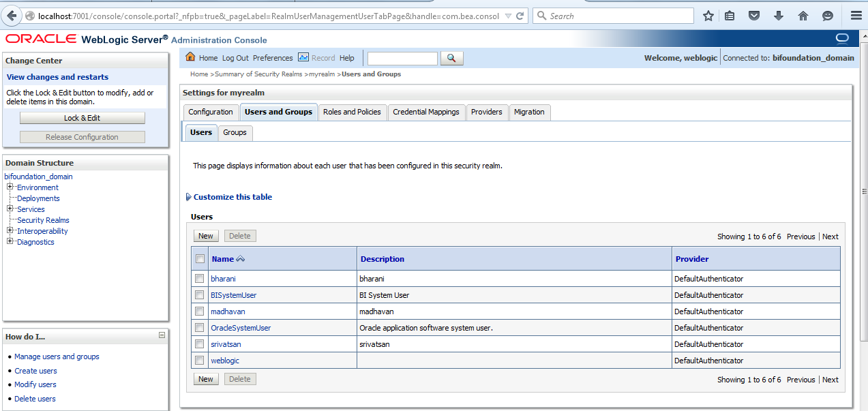
Task: Click the console search input field
Action: (402, 58)
